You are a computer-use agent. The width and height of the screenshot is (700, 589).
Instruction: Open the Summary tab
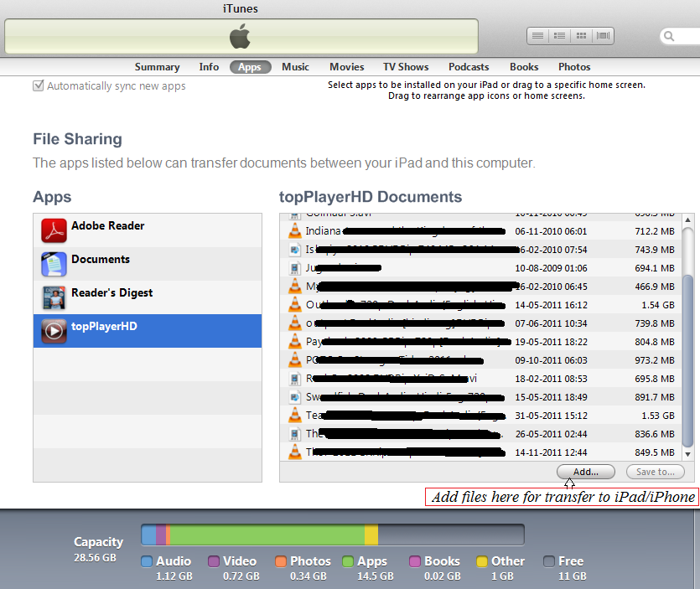point(157,67)
